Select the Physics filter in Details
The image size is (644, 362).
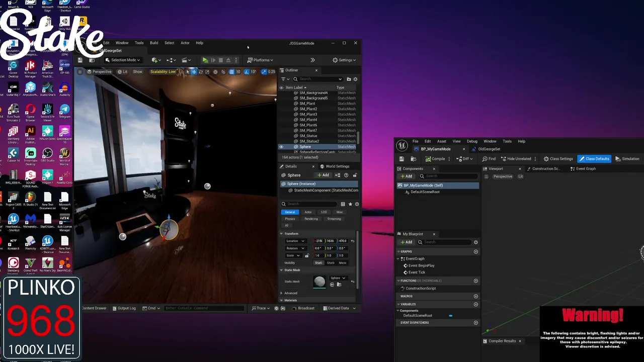point(290,219)
